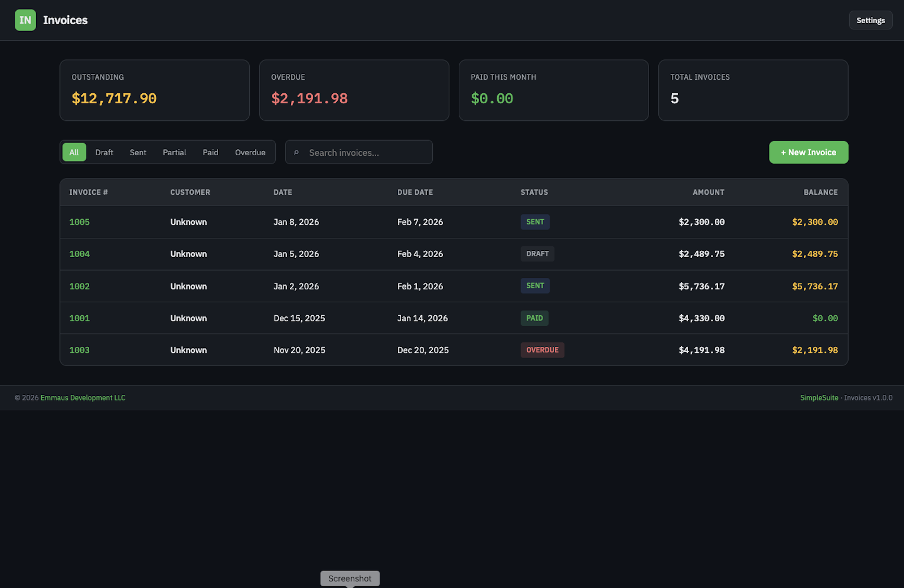Select the SENT badge on invoice 1002
Screen dimensions: 904x588
534,285
